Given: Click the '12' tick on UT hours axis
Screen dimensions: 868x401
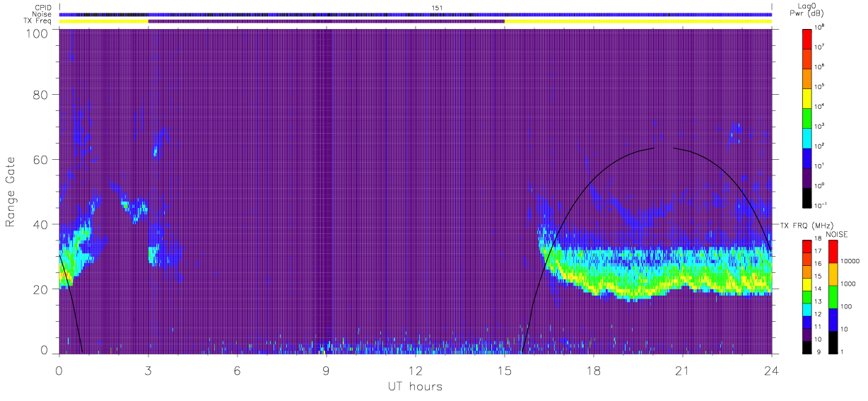Looking at the screenshot, I should pos(416,370).
